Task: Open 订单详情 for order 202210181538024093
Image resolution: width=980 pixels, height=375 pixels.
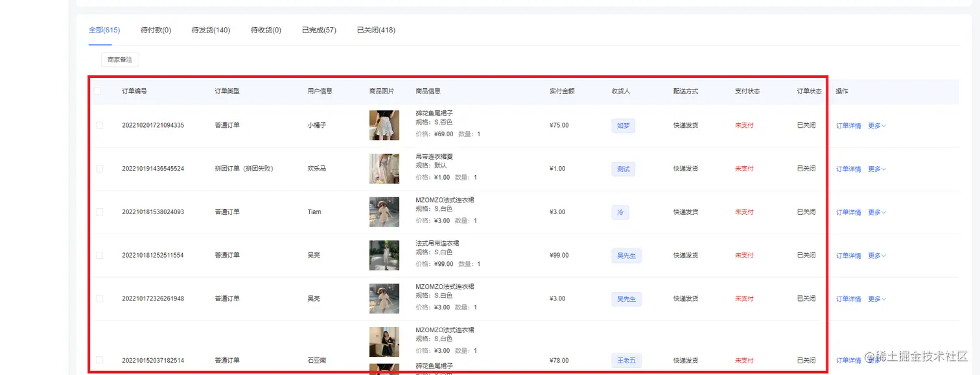Action: click(x=848, y=213)
